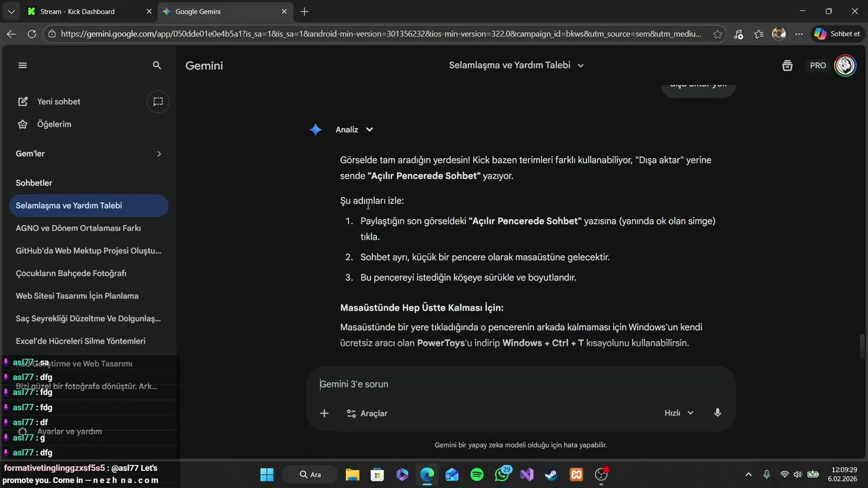Image resolution: width=868 pixels, height=488 pixels.
Task: Click taskbar Ara search box
Action: [x=311, y=474]
